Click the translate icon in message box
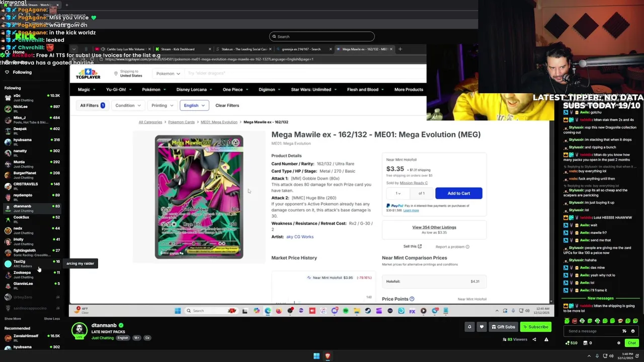Viewport: 644px width, 362px height. point(624,331)
